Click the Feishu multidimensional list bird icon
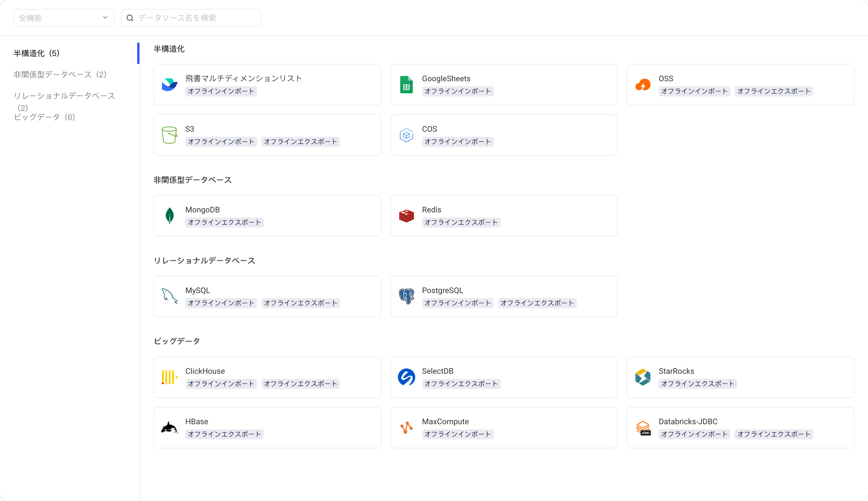Screen dimensions: 868x501 coord(169,85)
